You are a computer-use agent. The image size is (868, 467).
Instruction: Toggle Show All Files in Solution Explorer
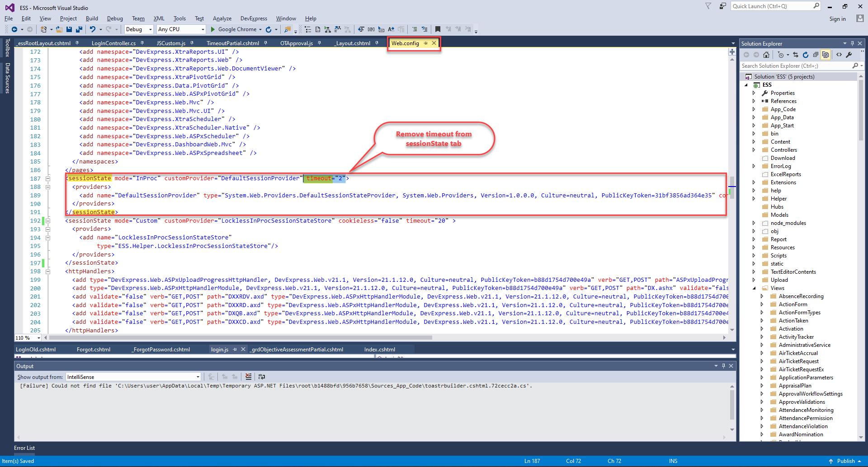pyautogui.click(x=826, y=55)
